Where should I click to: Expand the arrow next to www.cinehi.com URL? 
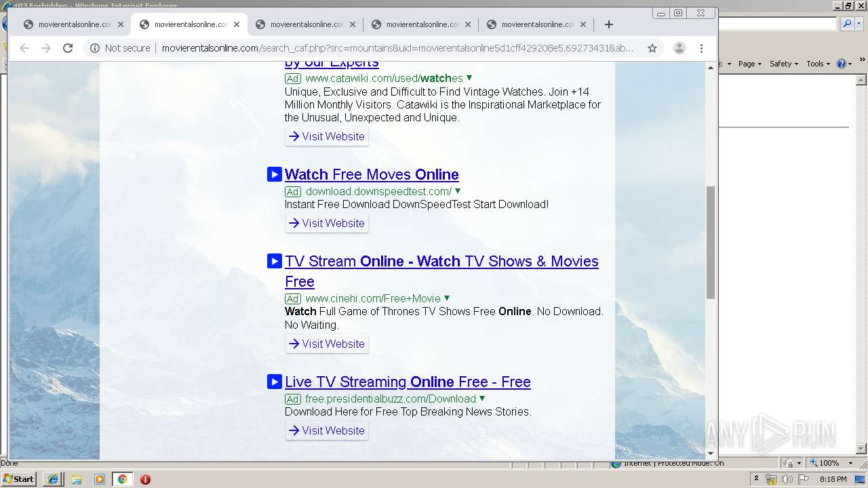click(447, 298)
